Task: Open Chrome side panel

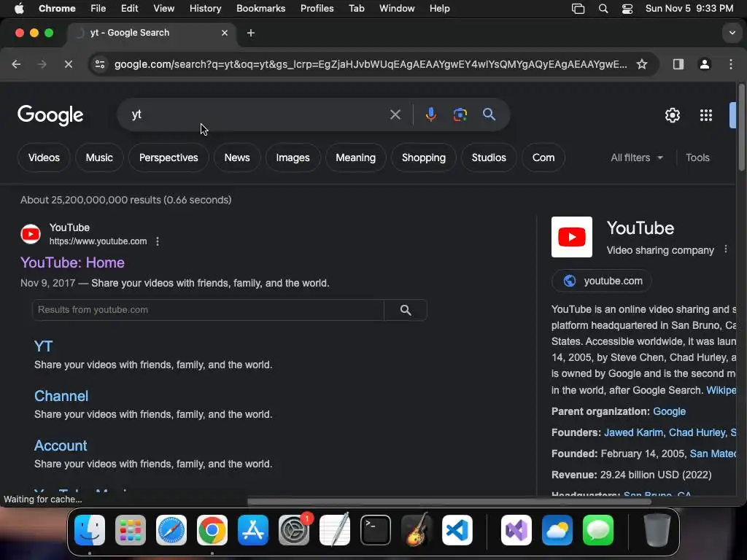Action: tap(678, 64)
